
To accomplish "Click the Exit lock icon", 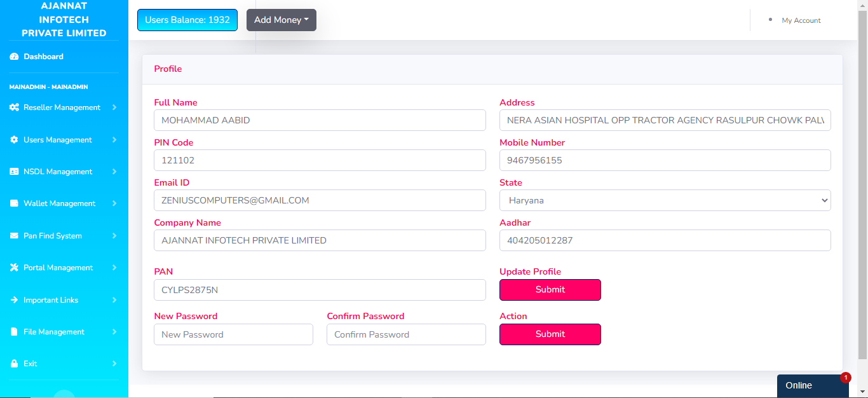I will point(14,364).
